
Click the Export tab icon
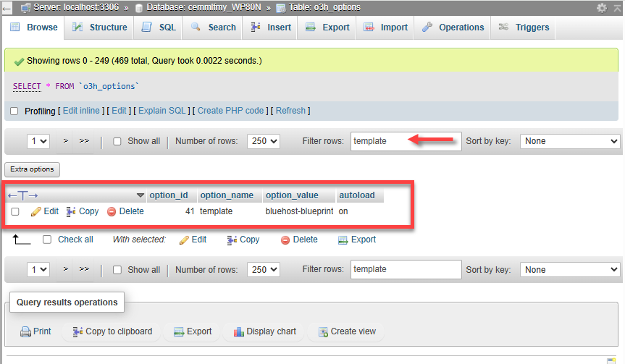(x=311, y=27)
